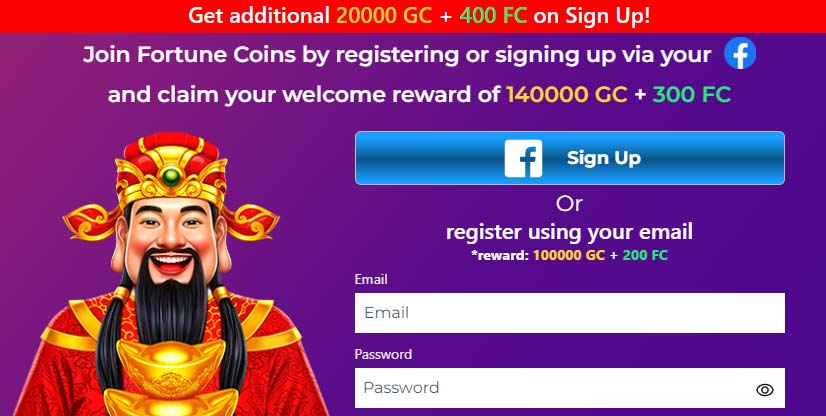
Task: Click the 400 FC text in banner
Action: click(493, 16)
